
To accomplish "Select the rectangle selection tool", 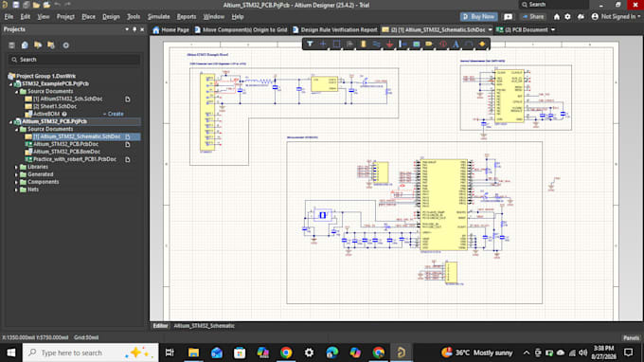I will (336, 44).
